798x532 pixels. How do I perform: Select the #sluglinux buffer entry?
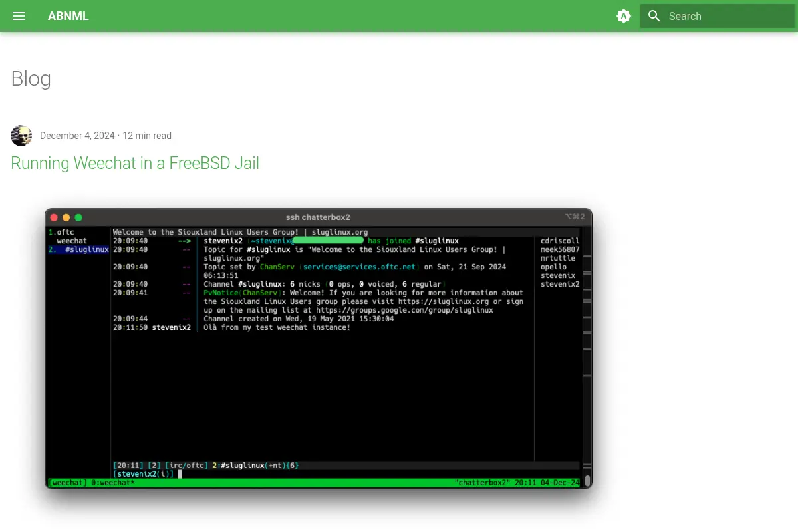pos(78,249)
